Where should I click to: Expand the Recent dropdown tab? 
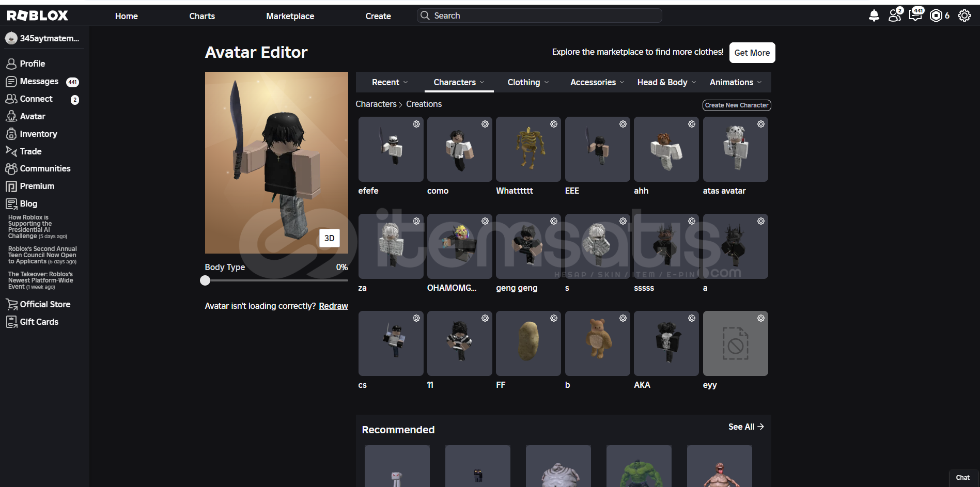(390, 82)
